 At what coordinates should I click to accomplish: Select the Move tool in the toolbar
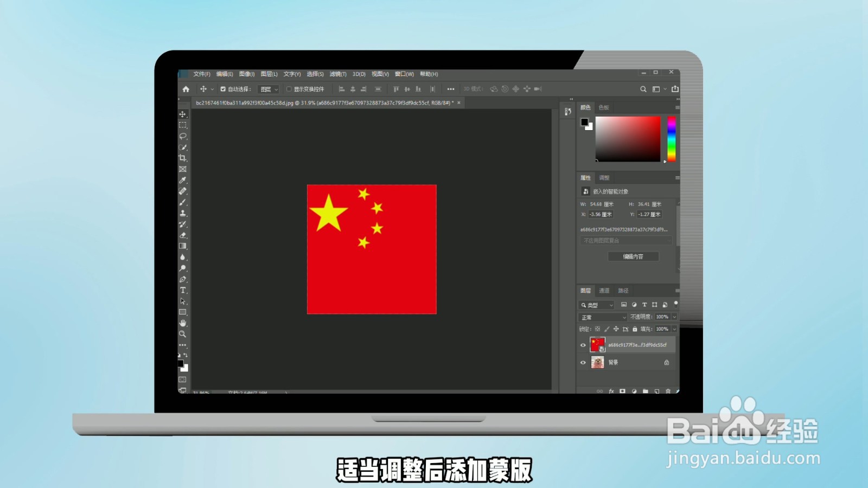click(x=183, y=114)
